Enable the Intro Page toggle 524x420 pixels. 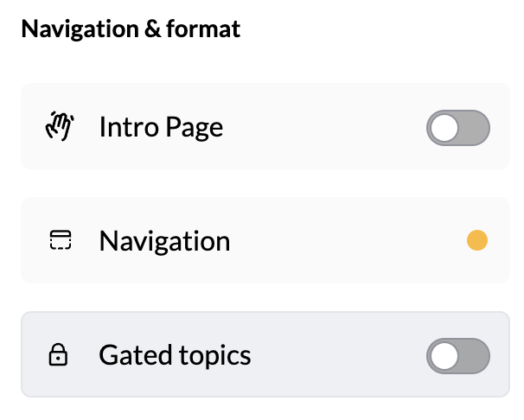pyautogui.click(x=457, y=128)
